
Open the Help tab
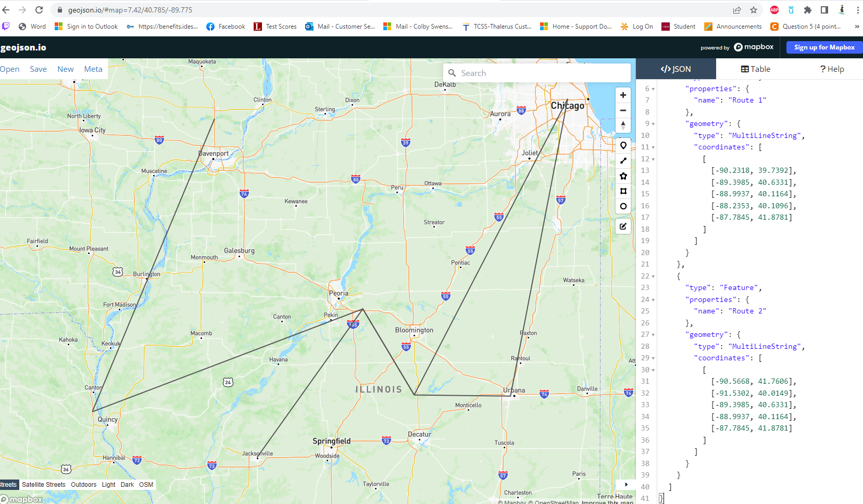(832, 69)
